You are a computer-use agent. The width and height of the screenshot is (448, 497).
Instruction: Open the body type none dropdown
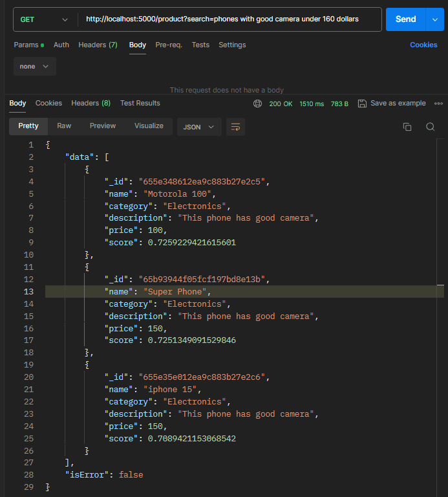(x=35, y=67)
